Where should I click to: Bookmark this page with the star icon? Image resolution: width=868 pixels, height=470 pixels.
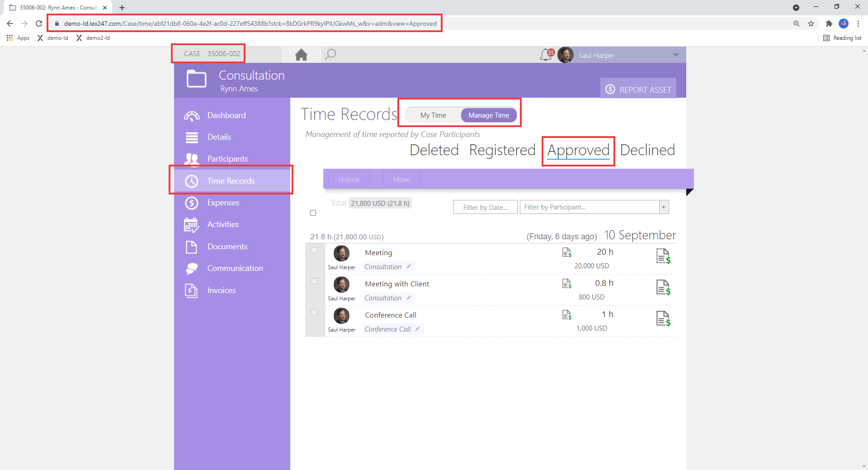click(811, 24)
